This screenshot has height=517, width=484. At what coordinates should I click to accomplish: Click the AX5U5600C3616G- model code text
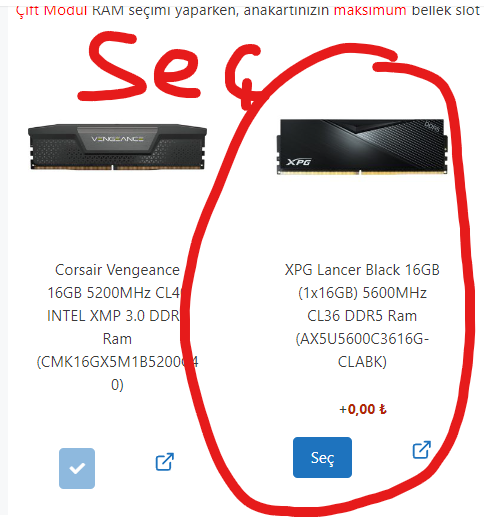pyautogui.click(x=362, y=339)
